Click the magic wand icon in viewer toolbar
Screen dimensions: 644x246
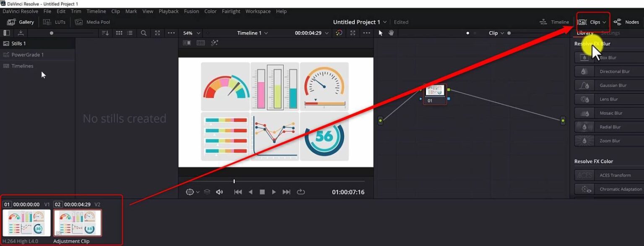click(x=215, y=43)
